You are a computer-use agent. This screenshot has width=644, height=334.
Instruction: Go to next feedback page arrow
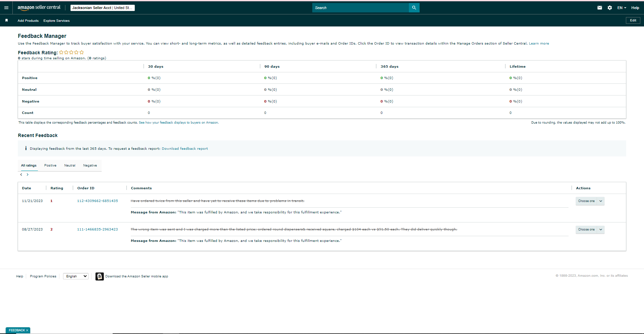coord(28,175)
